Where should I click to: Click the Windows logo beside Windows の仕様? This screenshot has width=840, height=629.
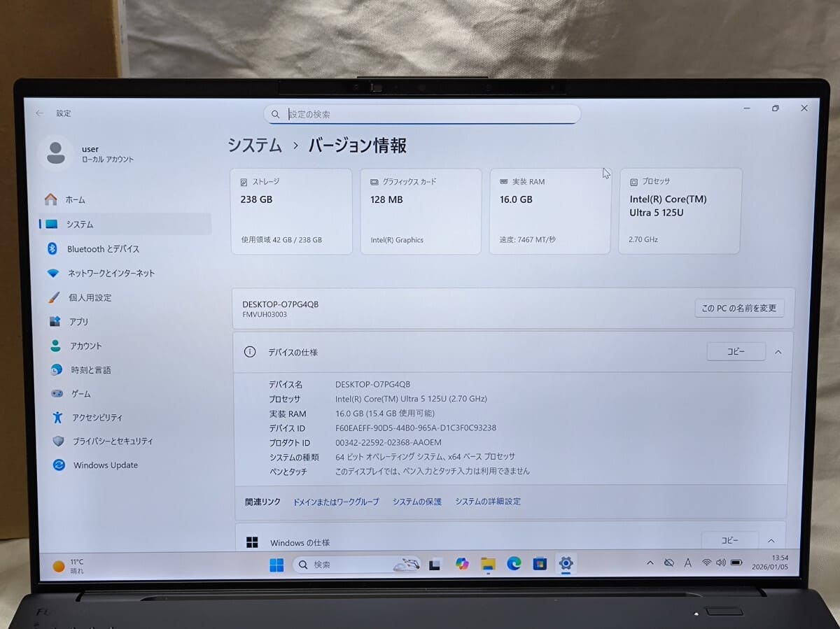point(252,542)
